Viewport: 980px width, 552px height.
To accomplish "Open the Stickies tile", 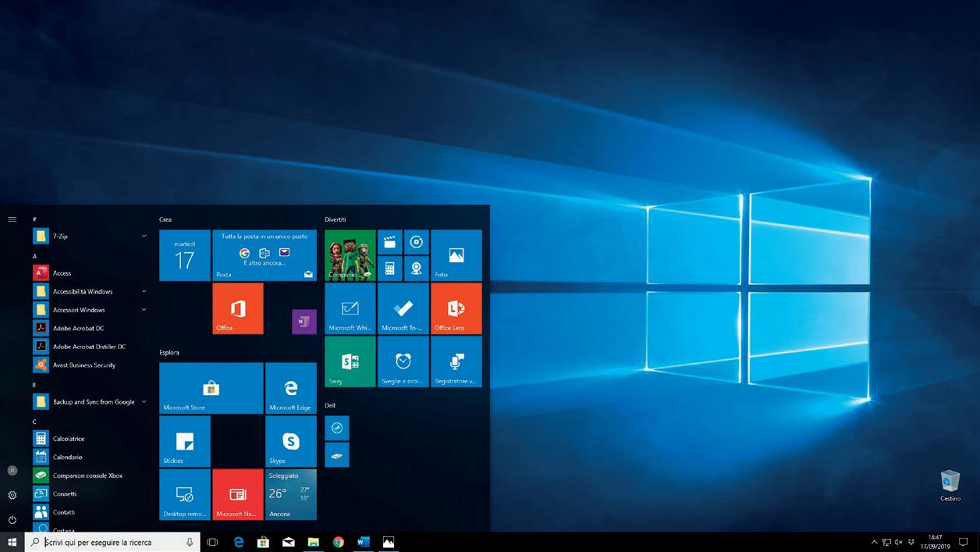I will coord(185,441).
